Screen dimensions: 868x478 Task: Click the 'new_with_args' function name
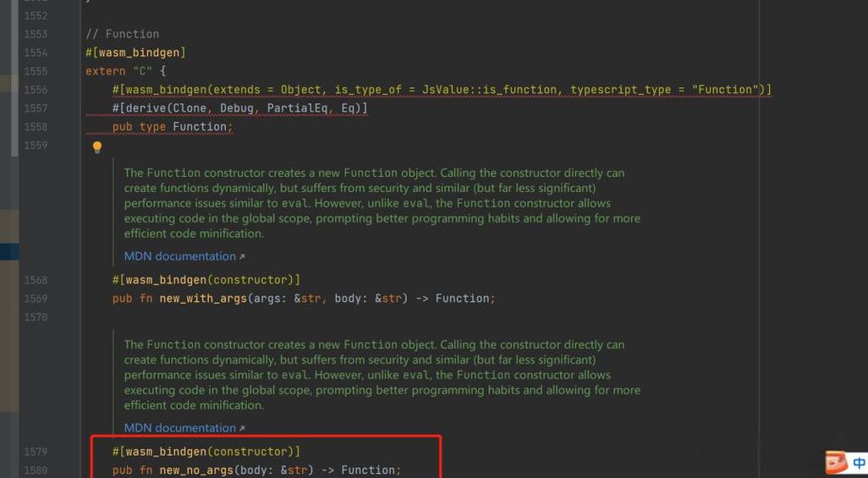click(x=202, y=299)
